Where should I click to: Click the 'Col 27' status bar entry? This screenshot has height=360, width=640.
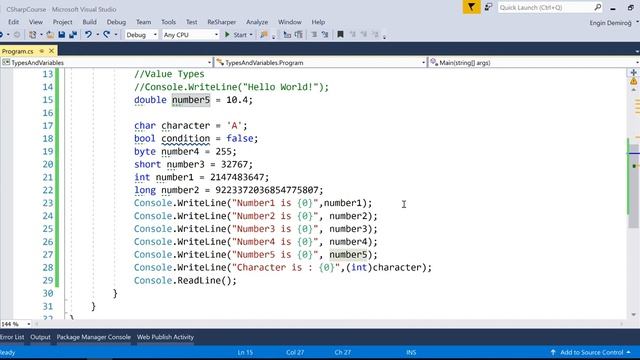pos(295,352)
